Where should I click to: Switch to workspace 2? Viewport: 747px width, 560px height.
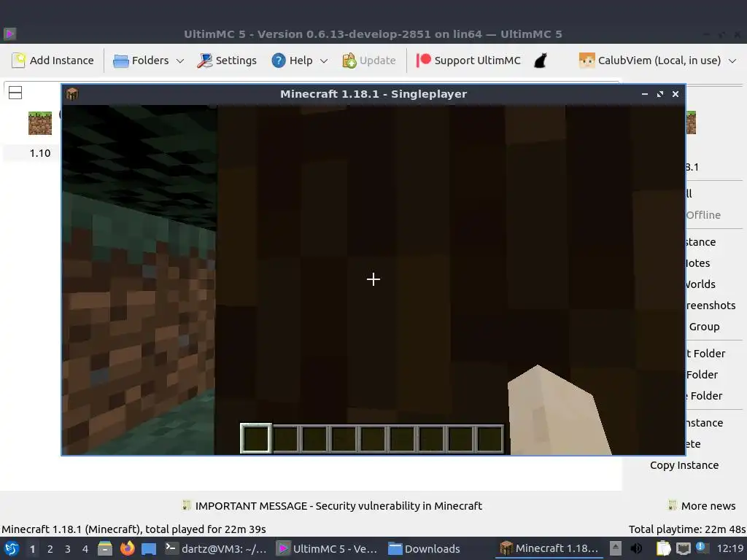tap(50, 549)
